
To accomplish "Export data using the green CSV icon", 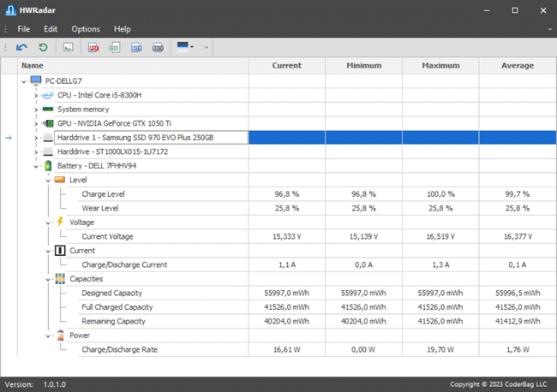I will tap(115, 47).
